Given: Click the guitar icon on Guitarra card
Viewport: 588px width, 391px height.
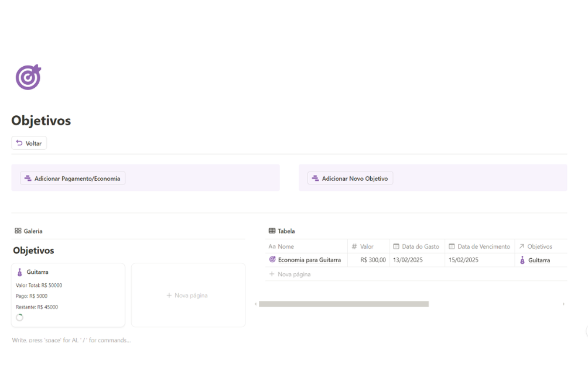Looking at the screenshot, I should click(19, 272).
